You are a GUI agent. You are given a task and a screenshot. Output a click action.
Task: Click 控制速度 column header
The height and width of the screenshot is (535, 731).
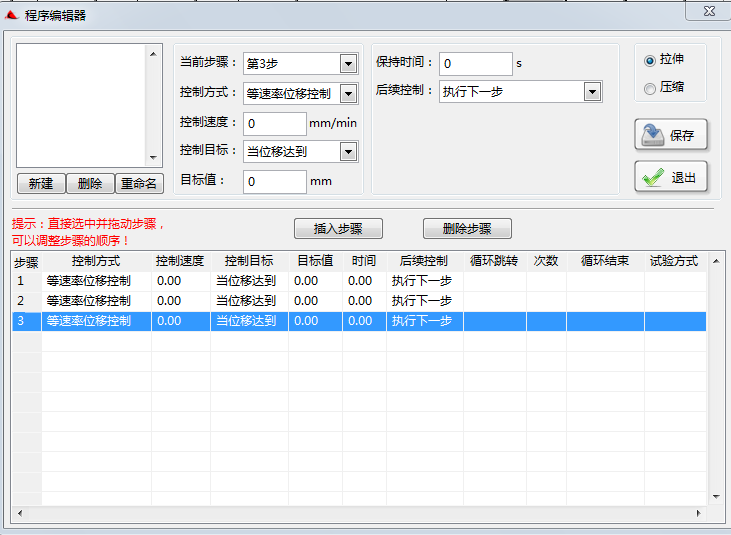181,261
